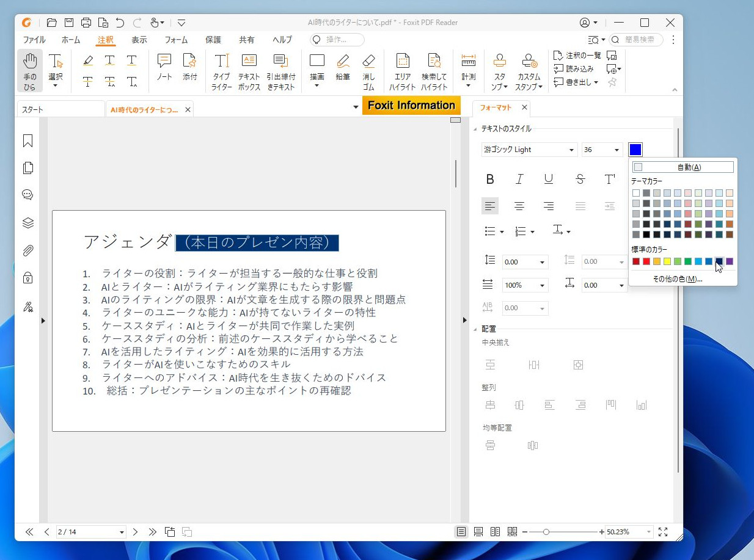The height and width of the screenshot is (560, 754).
Task: Toggle Bold text formatting
Action: click(x=490, y=179)
